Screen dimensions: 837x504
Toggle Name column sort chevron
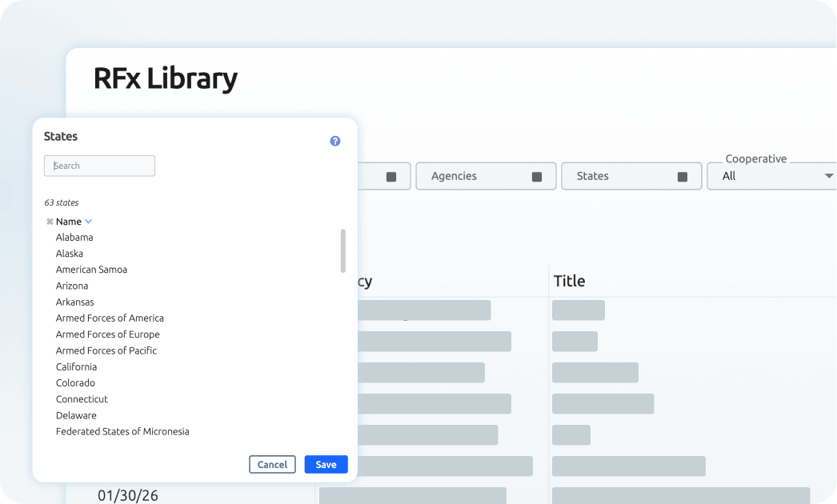[x=89, y=222]
